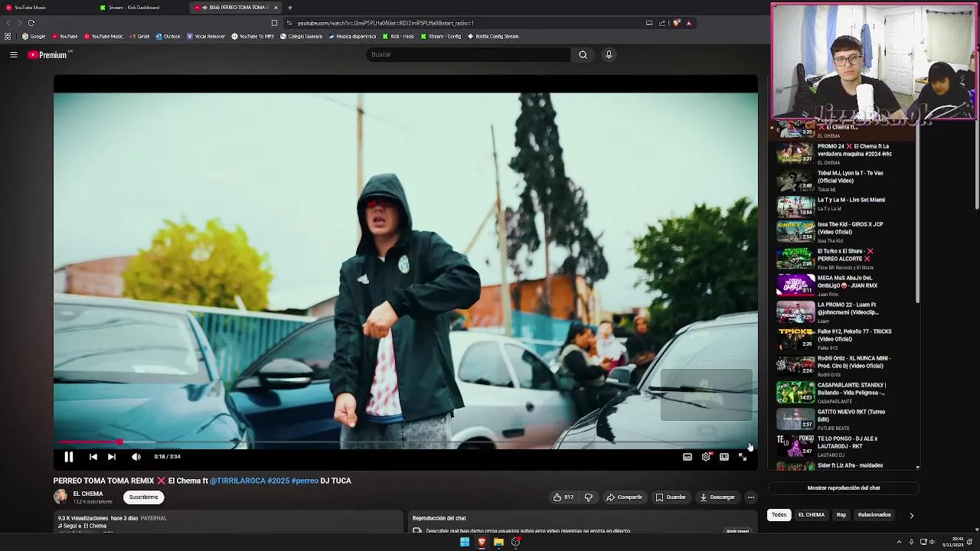Share the video with Compartir
Image resolution: width=980 pixels, height=551 pixels.
tap(625, 497)
